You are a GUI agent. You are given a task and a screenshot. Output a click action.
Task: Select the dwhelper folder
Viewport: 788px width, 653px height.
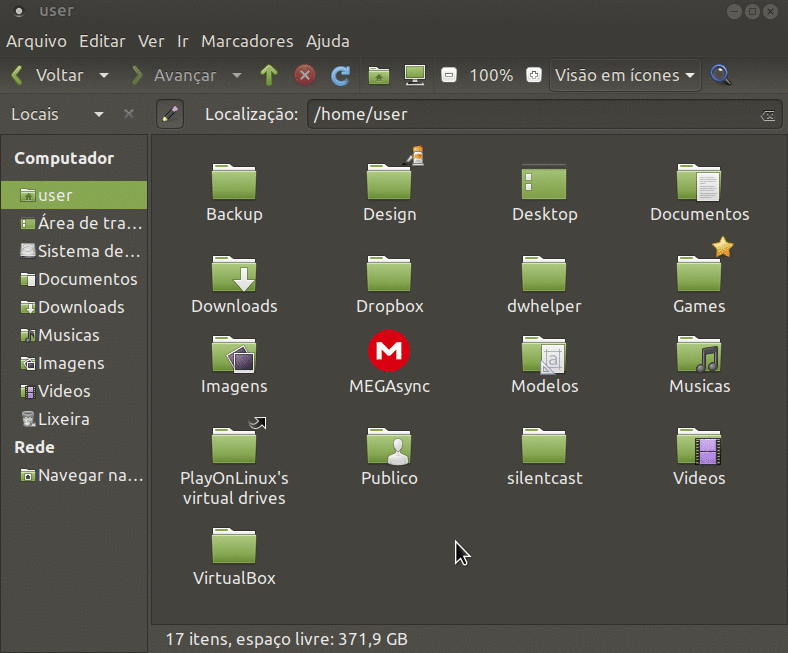click(x=544, y=285)
